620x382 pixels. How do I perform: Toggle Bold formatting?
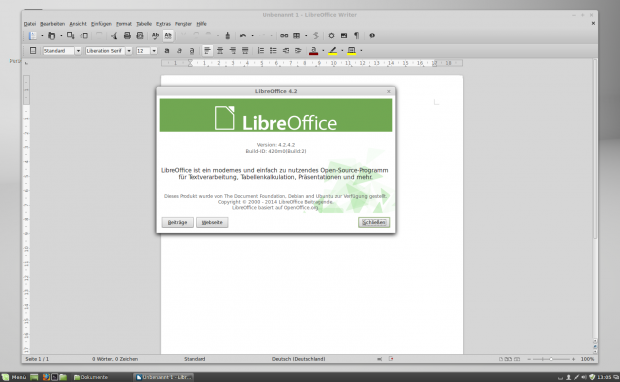coord(167,51)
